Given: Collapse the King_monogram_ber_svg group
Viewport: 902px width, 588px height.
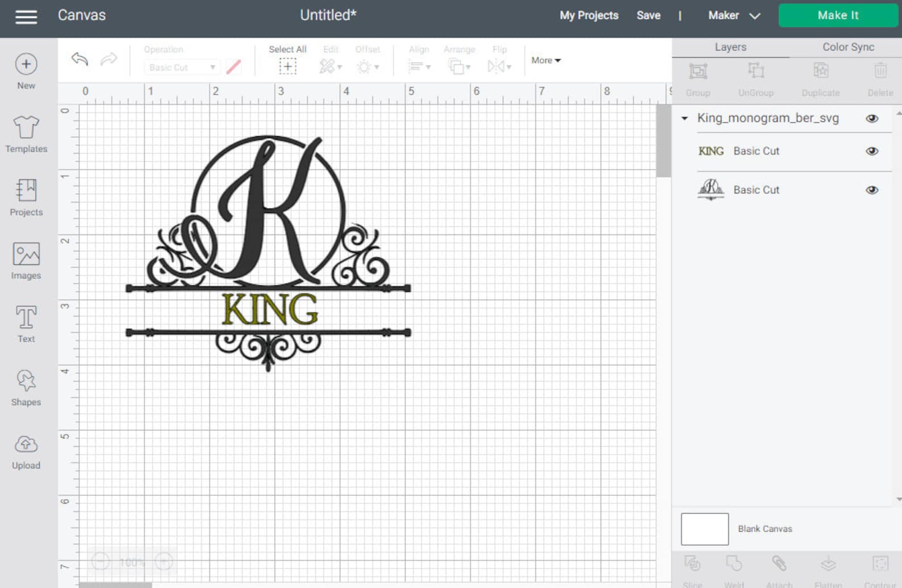Looking at the screenshot, I should coord(684,118).
